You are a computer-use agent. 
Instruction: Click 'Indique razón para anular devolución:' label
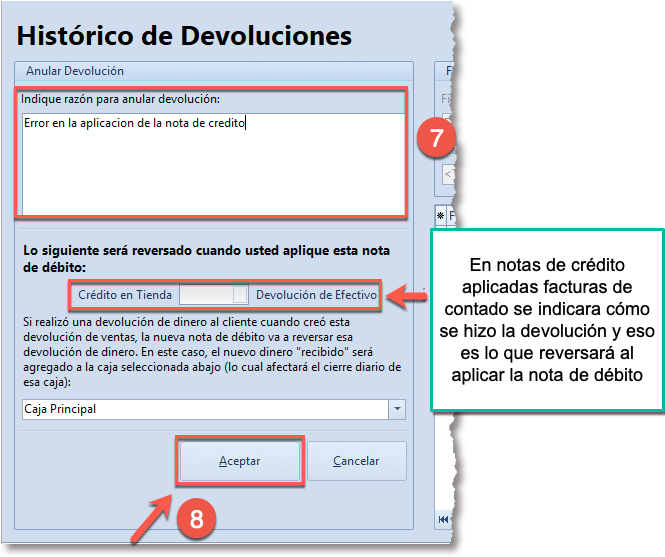pos(120,99)
